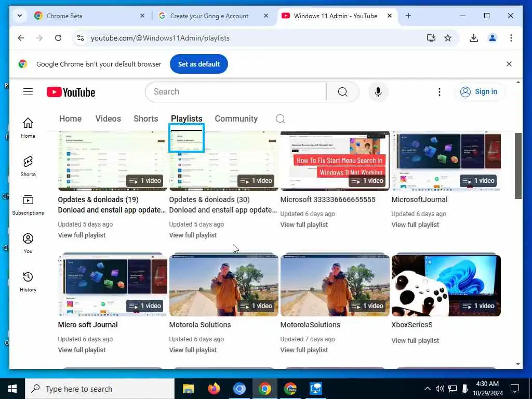Open History in the sidebar
The height and width of the screenshot is (399, 532).
(28, 282)
